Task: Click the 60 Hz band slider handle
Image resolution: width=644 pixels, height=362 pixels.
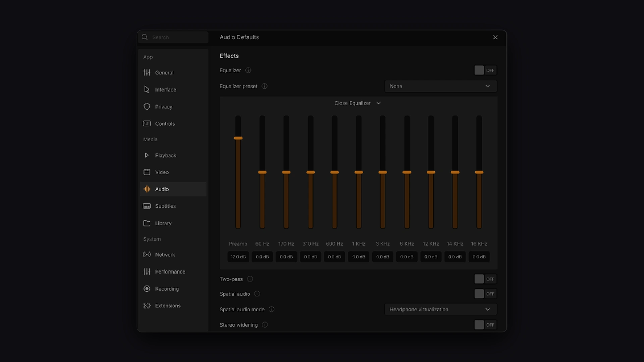Action: [262, 172]
